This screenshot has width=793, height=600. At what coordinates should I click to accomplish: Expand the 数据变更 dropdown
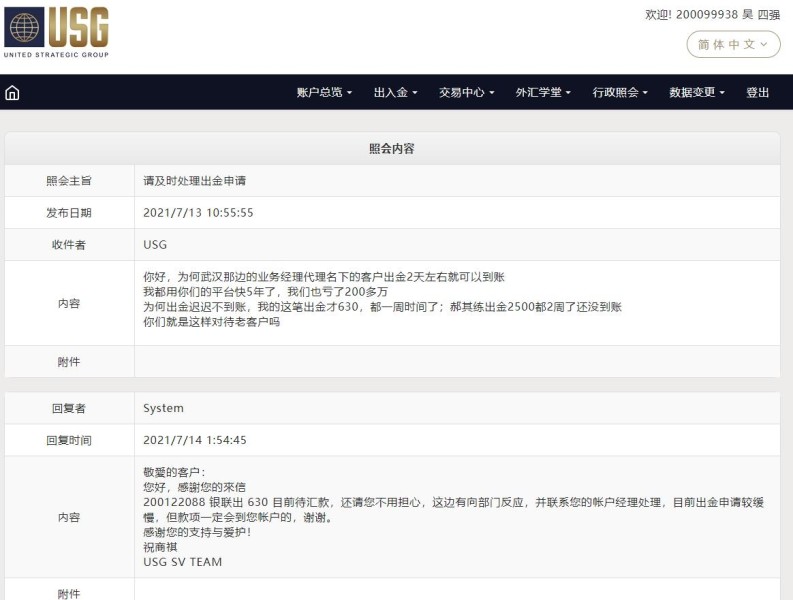697,92
